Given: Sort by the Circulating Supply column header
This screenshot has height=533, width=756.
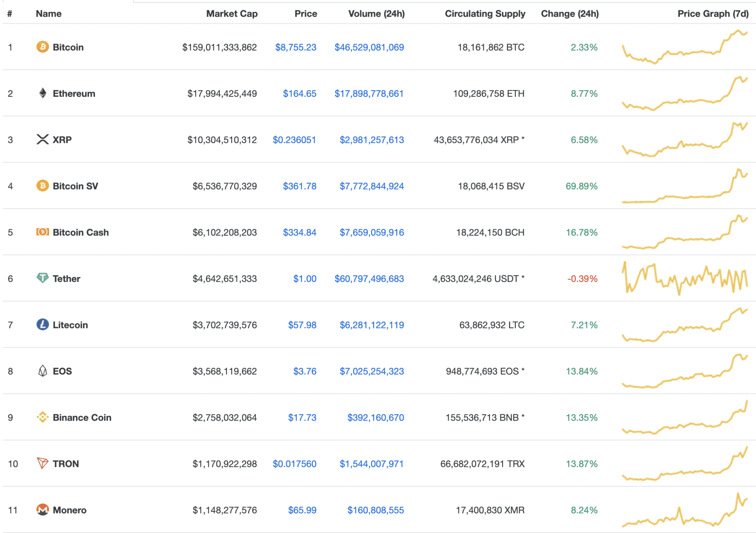Looking at the screenshot, I should point(485,14).
